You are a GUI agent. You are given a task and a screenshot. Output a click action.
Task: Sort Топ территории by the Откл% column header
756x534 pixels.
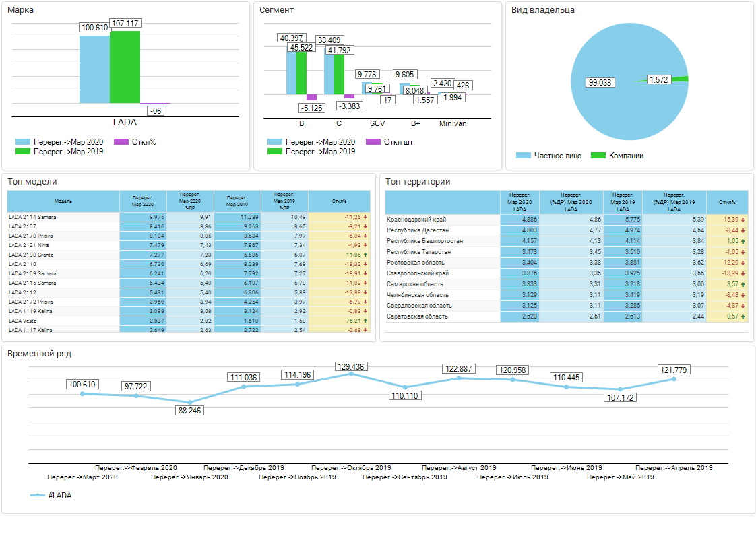pos(726,202)
